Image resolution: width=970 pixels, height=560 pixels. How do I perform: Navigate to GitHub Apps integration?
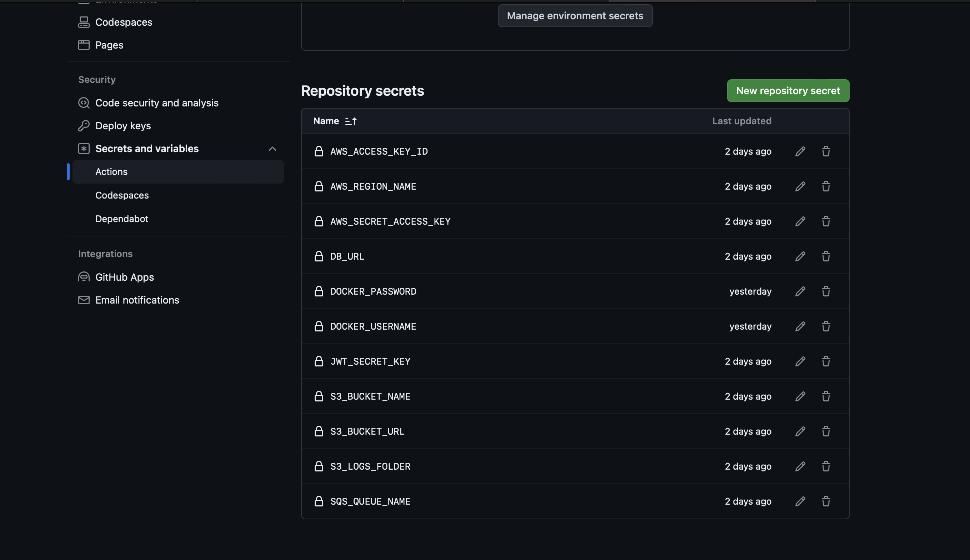point(125,277)
